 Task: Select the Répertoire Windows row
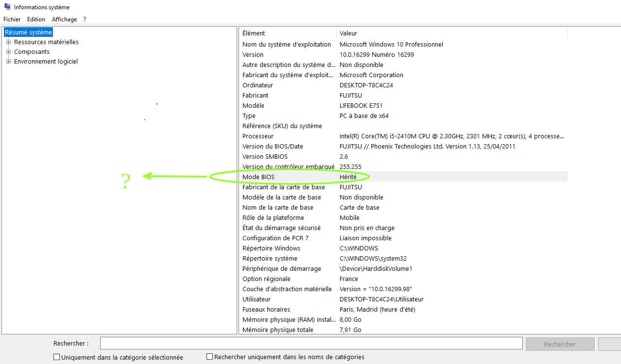(x=403, y=248)
